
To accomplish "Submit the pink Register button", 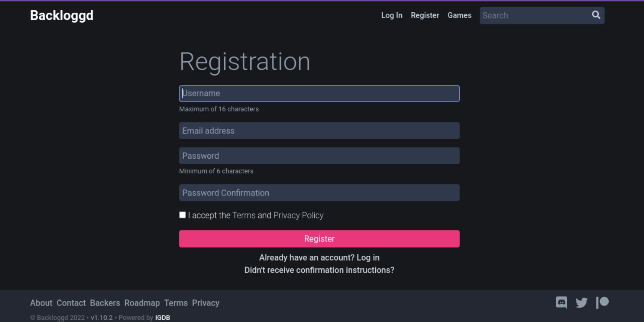I will click(319, 239).
